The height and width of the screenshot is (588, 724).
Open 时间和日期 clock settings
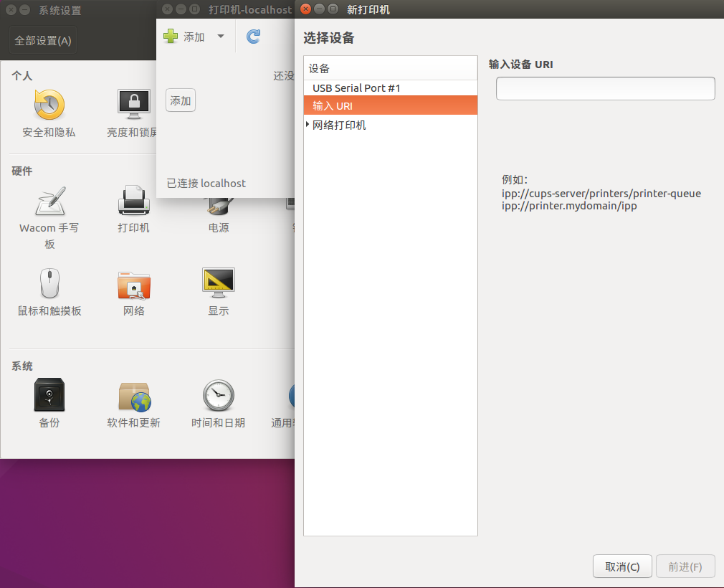pos(219,404)
